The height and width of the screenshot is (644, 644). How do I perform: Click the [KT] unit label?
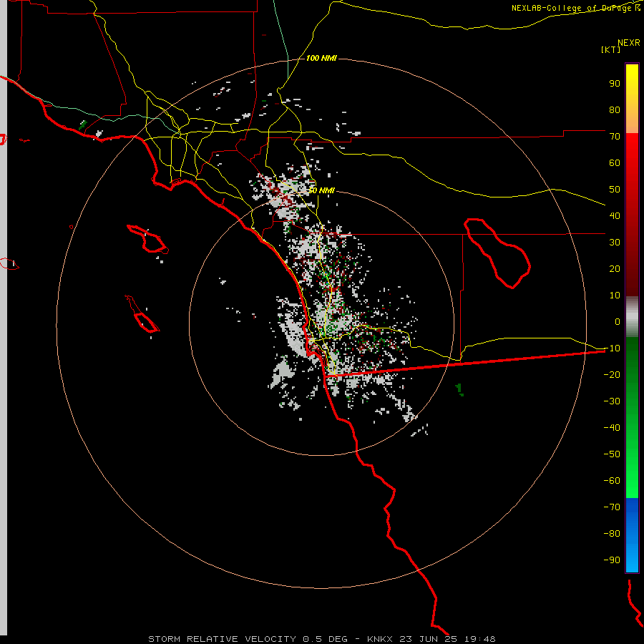click(x=611, y=49)
